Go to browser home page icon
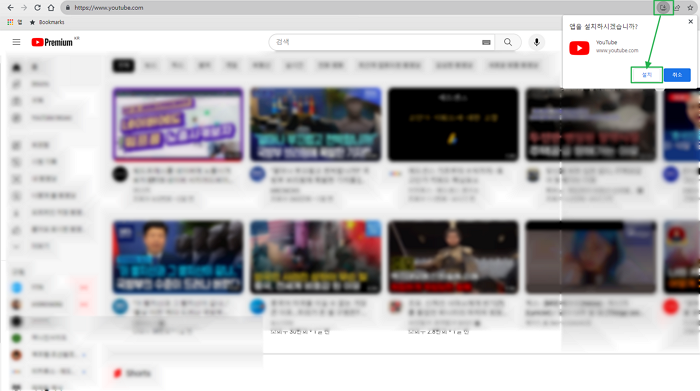700x391 pixels. click(x=51, y=8)
